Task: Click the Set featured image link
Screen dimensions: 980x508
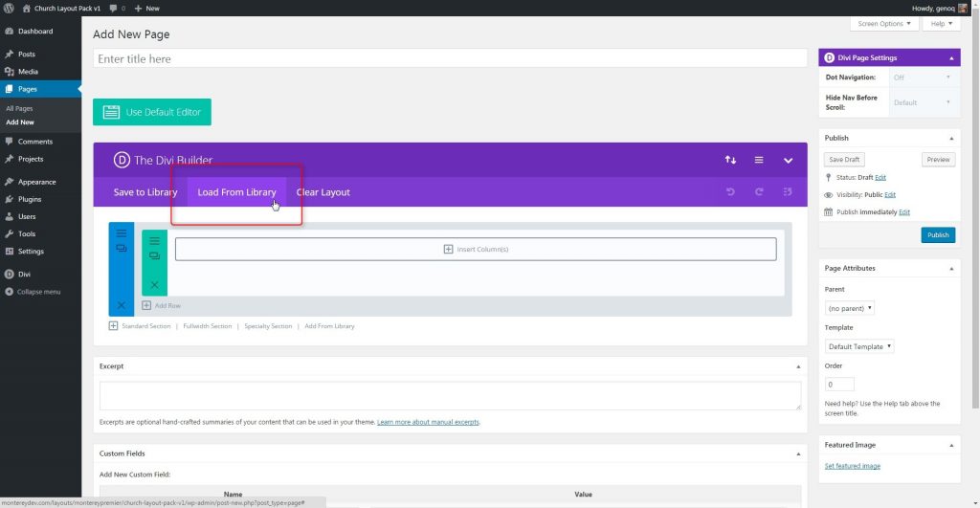Action: [852, 466]
